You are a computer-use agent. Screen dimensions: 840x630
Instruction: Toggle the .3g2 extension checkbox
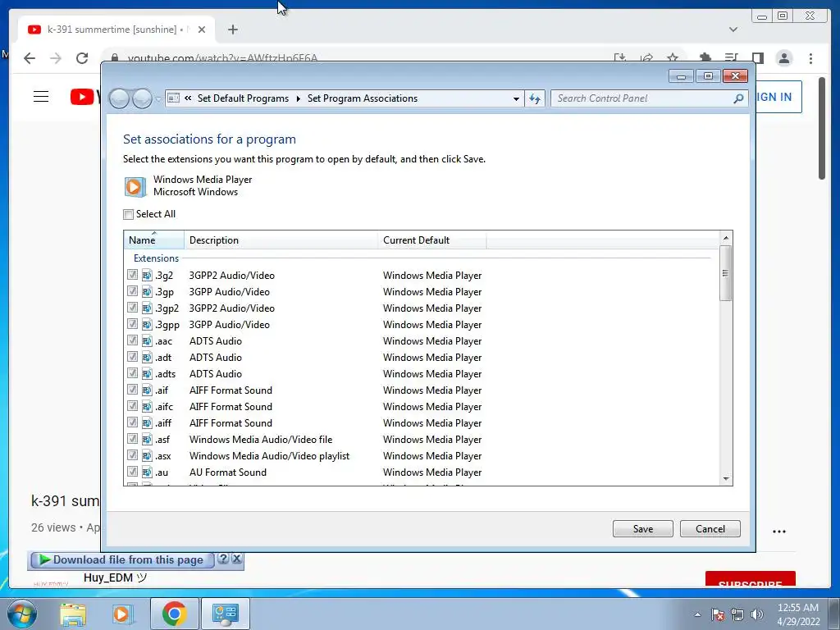pos(132,275)
